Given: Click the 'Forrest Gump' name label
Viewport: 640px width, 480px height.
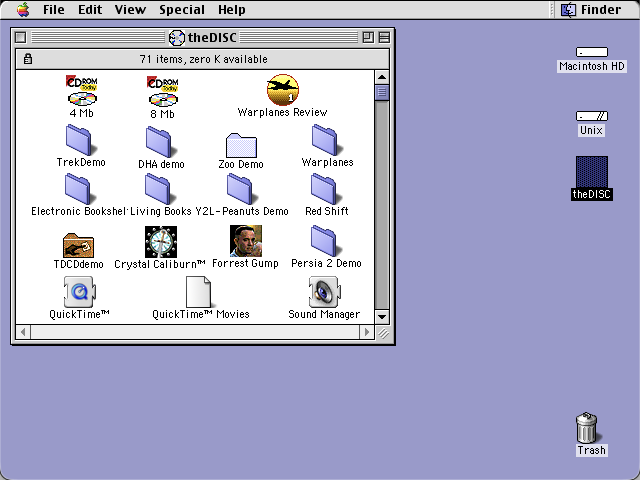Looking at the screenshot, I should click(x=245, y=263).
